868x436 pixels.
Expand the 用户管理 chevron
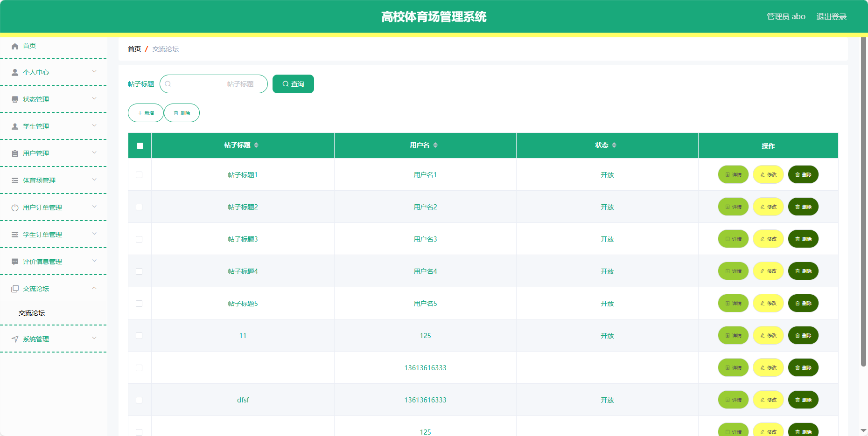(x=94, y=152)
